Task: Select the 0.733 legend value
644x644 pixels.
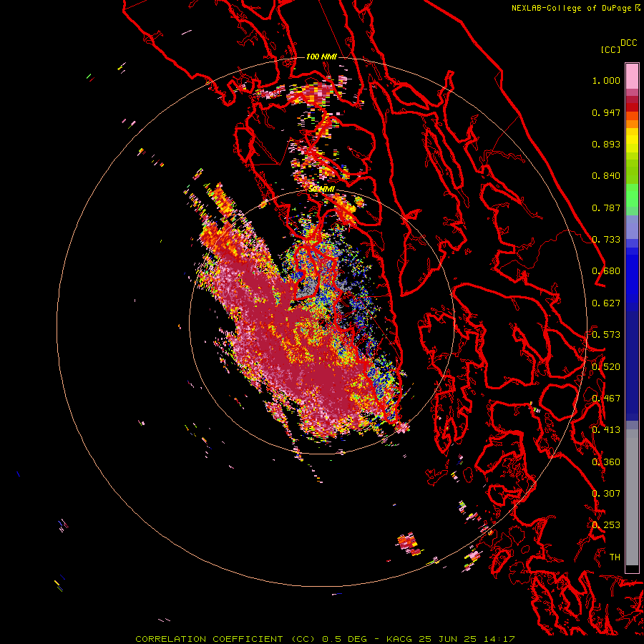Action: [x=606, y=240]
